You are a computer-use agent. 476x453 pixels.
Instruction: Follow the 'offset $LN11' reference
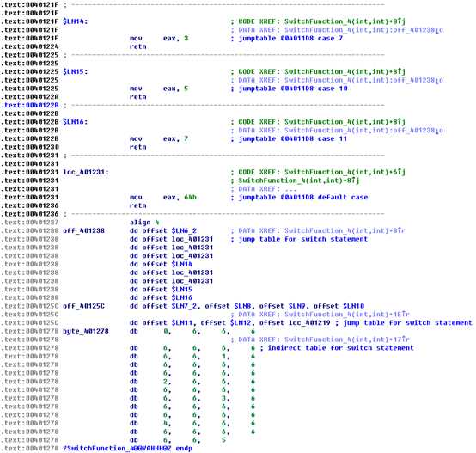tap(168, 322)
